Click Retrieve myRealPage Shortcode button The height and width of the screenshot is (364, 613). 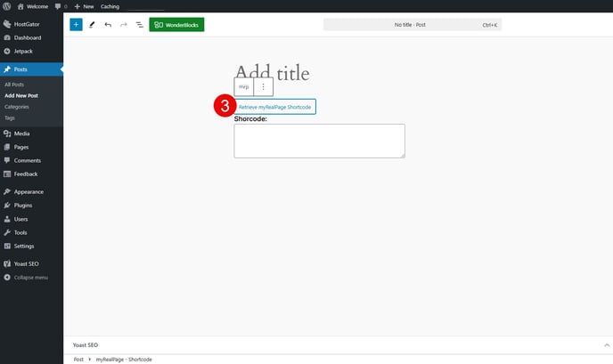274,107
